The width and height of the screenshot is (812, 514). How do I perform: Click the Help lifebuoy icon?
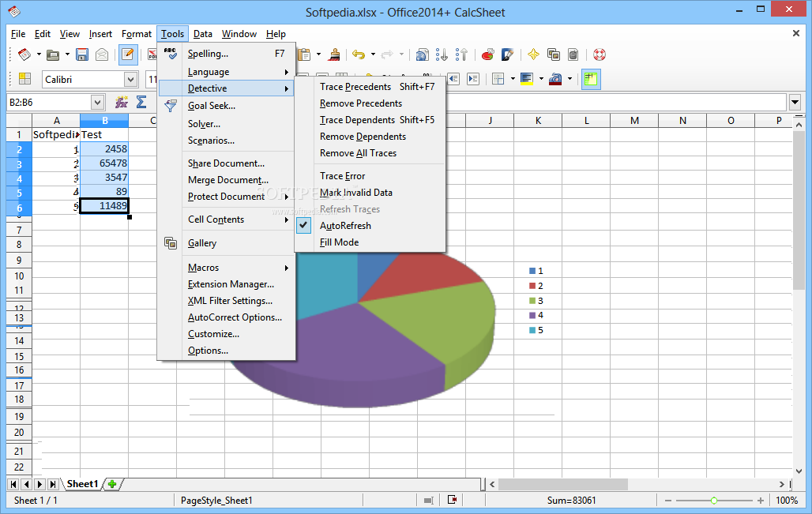tap(600, 54)
